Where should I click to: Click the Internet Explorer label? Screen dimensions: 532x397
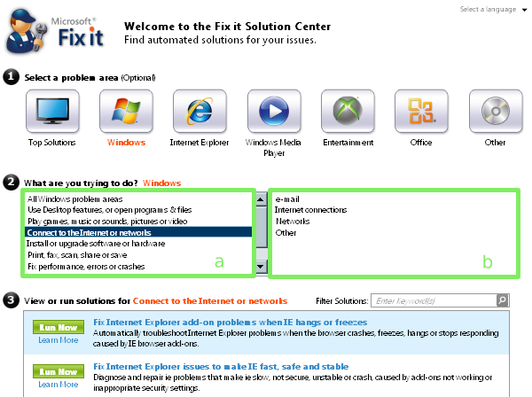tap(199, 143)
